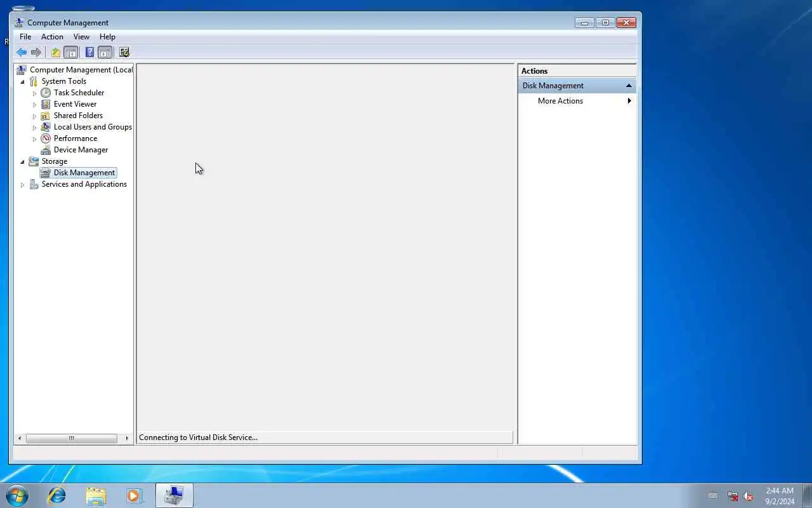Click the 'Connecting to Virtual Disk Service...' status text
This screenshot has height=508, width=812.
pos(198,438)
